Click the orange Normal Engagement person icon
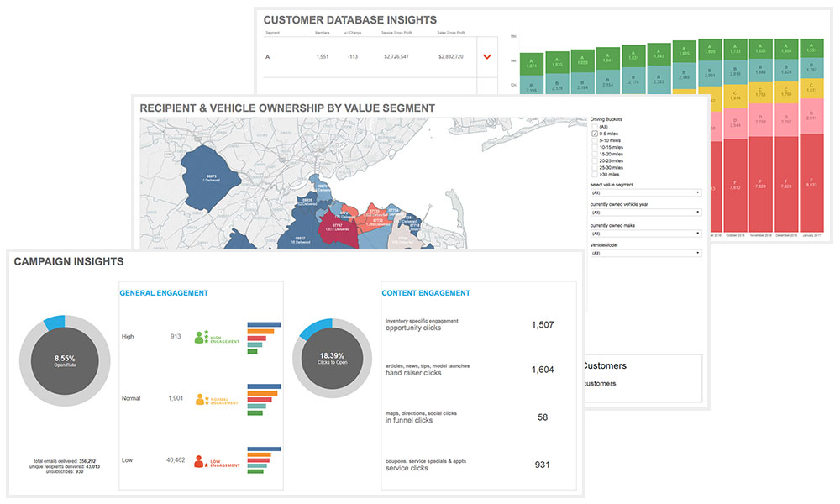Viewport: 840px width, 504px height. (x=200, y=399)
